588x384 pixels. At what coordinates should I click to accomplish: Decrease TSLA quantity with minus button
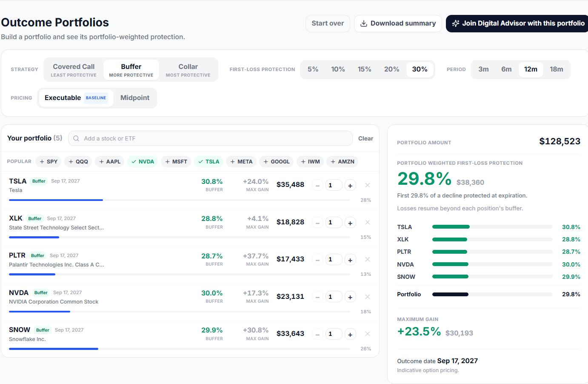[x=317, y=186]
